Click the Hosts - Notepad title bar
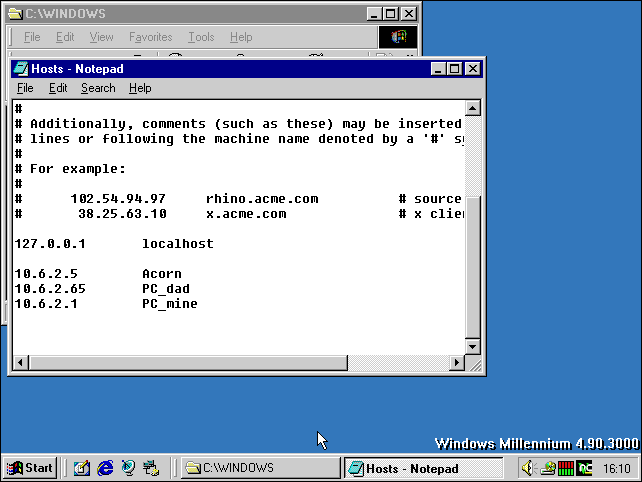Viewport: 642px width, 482px height. click(x=247, y=69)
